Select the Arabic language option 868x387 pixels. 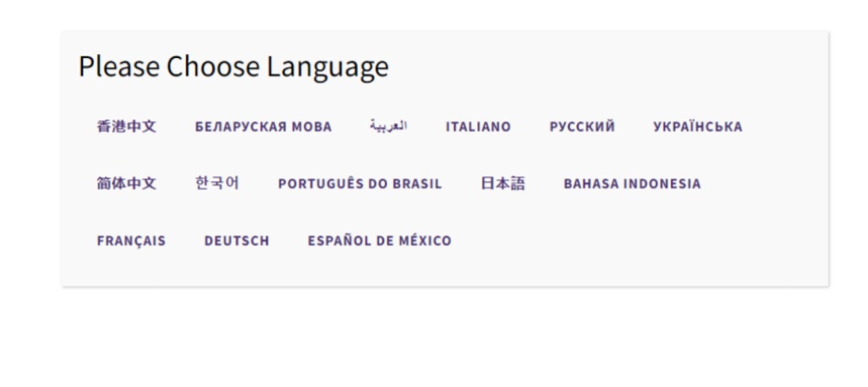pos(388,126)
